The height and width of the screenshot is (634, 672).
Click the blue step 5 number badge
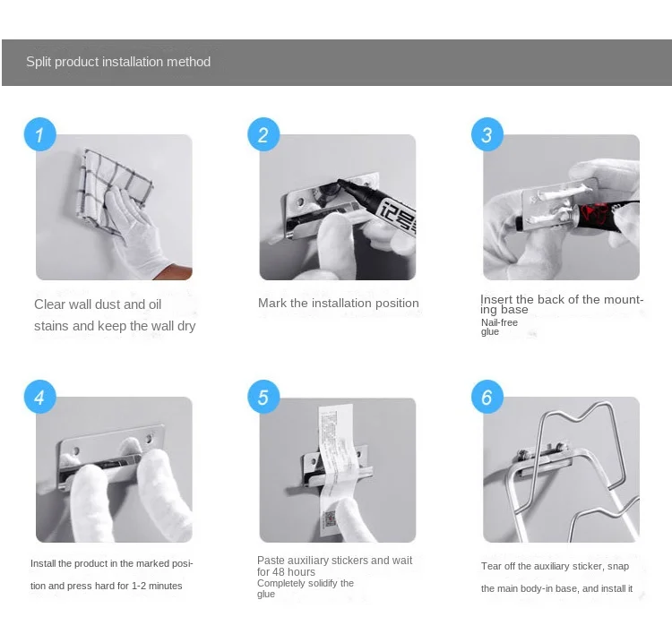click(x=263, y=397)
